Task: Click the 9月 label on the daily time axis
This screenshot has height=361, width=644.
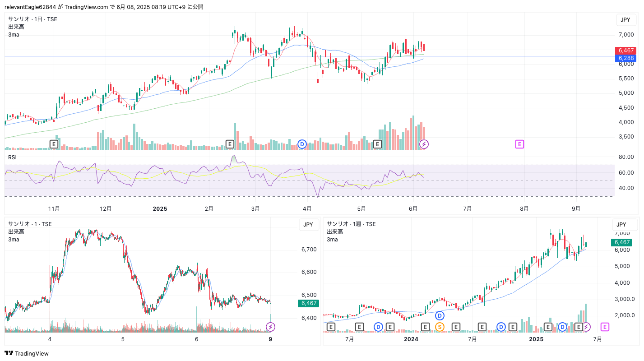Action: [x=576, y=209]
